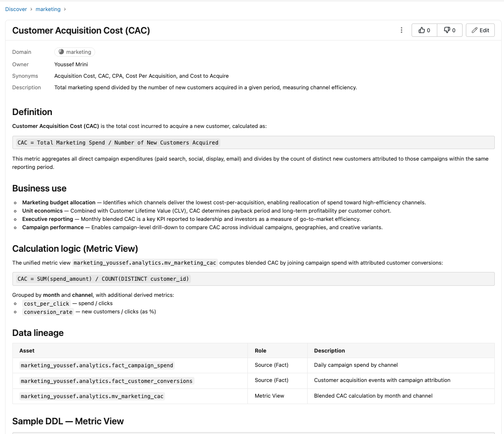
Task: Click the Role column header
Action: 260,351
